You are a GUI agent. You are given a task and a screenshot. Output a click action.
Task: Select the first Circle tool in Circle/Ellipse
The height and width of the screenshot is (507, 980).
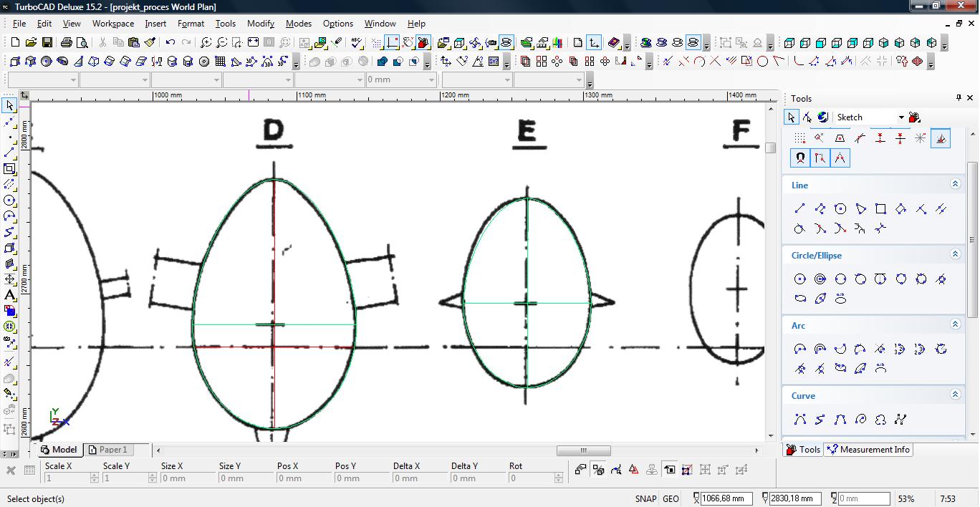(800, 279)
